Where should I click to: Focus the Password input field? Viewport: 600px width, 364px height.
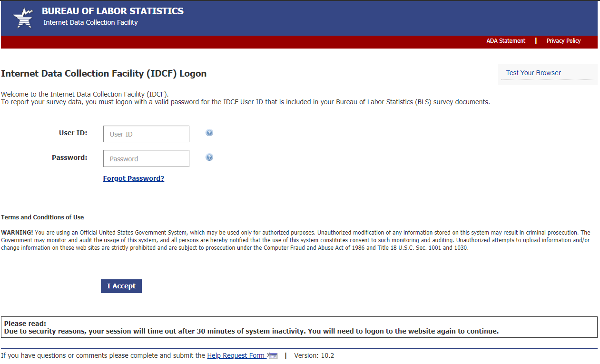tap(146, 158)
